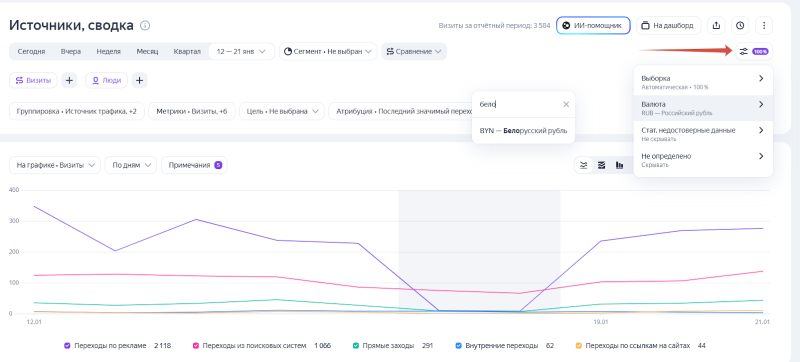Open the 12 — 21 янв date range picker
The height and width of the screenshot is (362, 800).
tap(241, 51)
